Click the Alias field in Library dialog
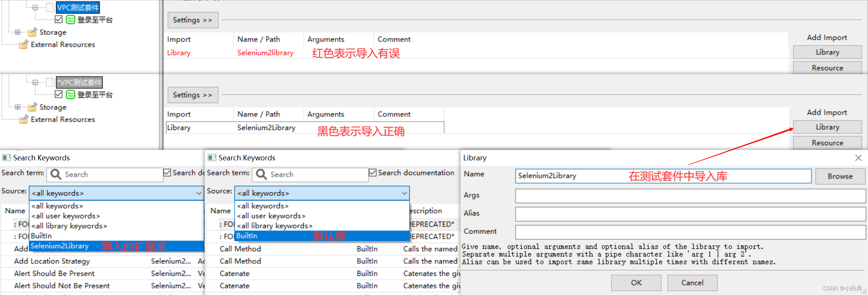The height and width of the screenshot is (295, 868). 691,214
